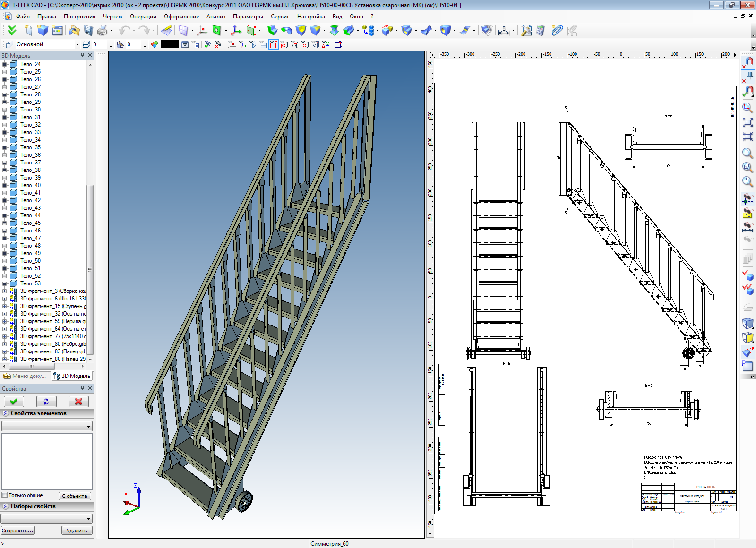
Task: Toggle the last 3D body filter icon
Action: 338,44
